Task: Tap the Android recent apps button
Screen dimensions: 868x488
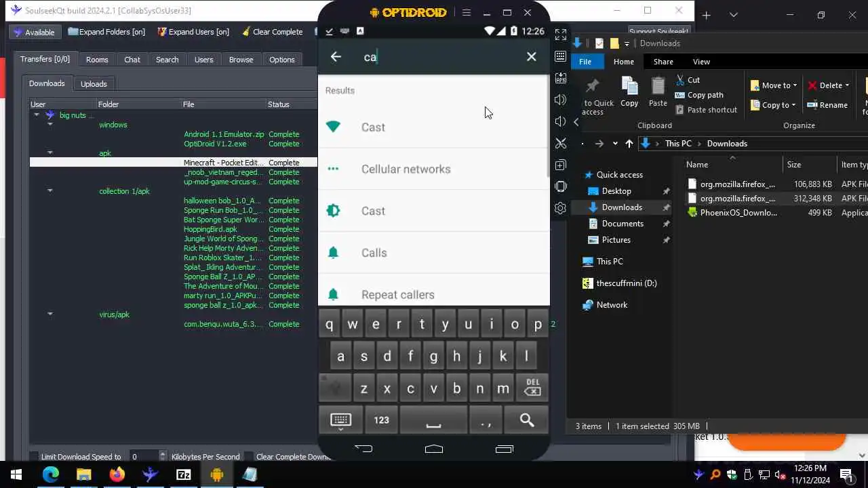Action: pyautogui.click(x=504, y=449)
